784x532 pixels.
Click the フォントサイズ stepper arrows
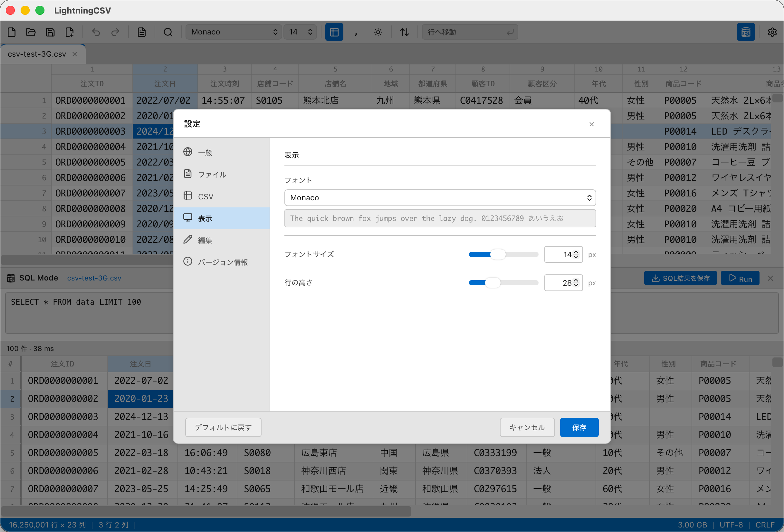tap(576, 254)
